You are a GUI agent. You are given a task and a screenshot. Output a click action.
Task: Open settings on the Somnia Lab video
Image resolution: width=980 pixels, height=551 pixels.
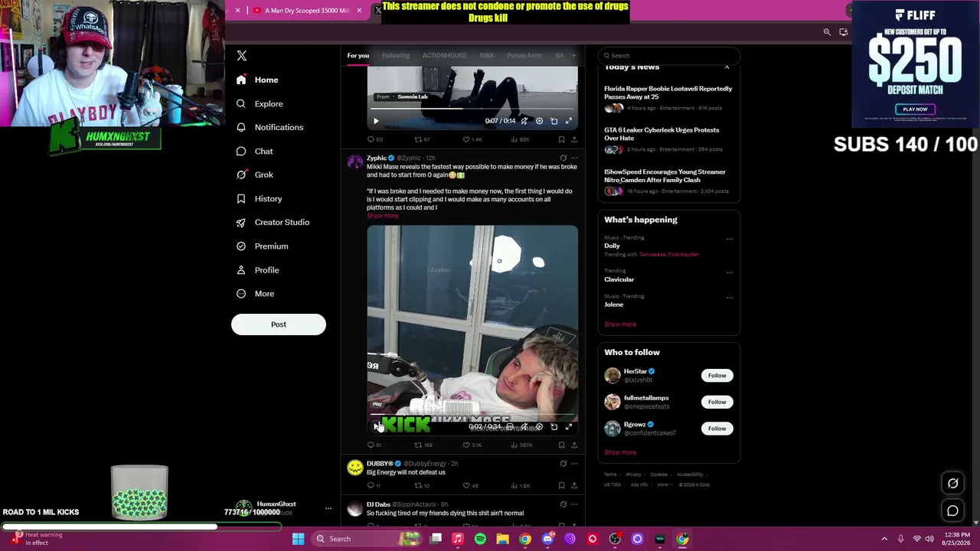[539, 121]
